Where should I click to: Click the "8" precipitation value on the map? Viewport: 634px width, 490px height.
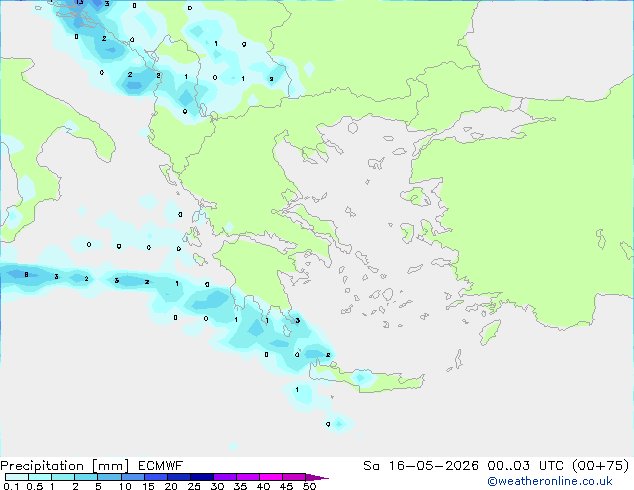pyautogui.click(x=26, y=275)
